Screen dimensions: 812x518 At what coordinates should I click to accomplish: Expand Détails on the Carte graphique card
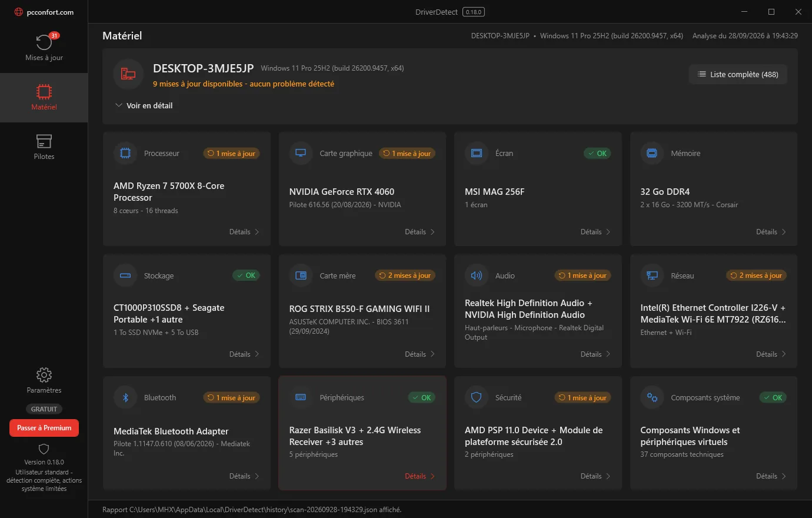420,232
